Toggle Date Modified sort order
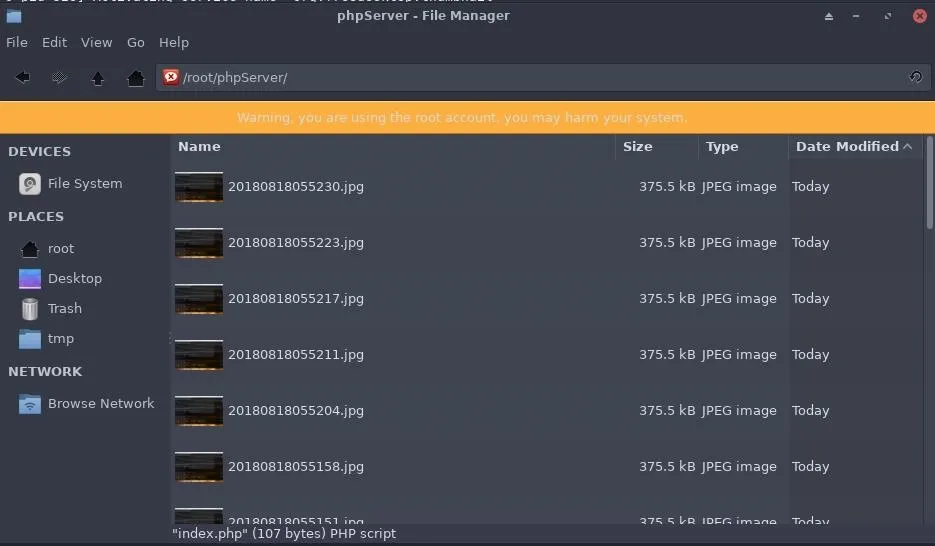Image resolution: width=935 pixels, height=546 pixels. point(855,147)
